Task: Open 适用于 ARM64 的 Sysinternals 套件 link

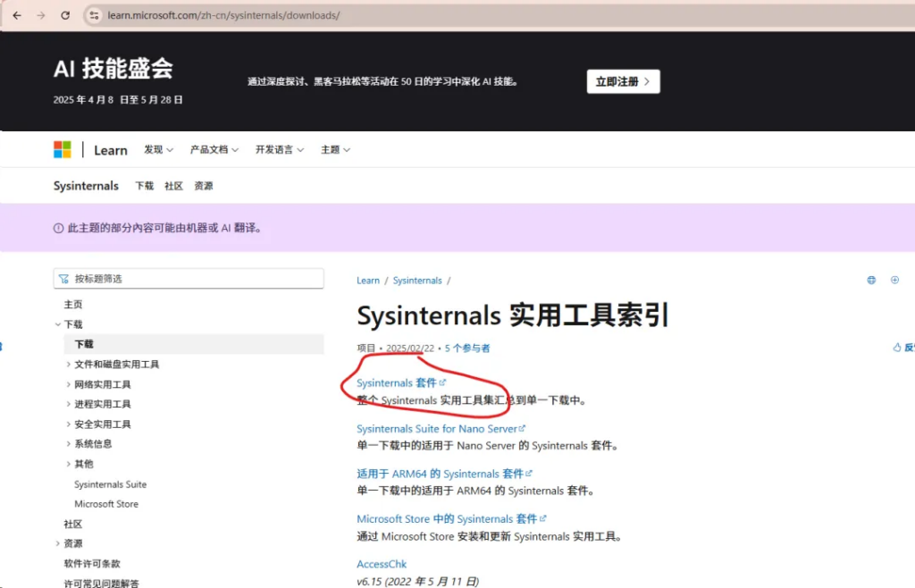Action: (444, 474)
